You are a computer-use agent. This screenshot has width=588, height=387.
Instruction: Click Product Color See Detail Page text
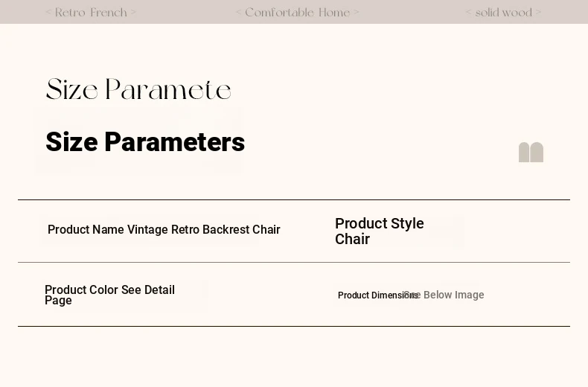(x=109, y=295)
